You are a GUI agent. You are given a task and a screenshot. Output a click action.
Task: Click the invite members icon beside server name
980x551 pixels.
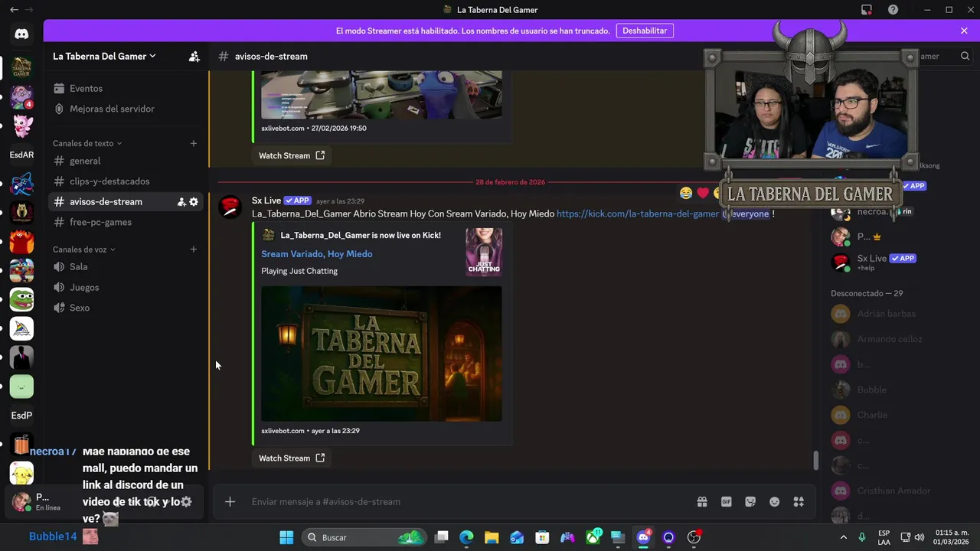pos(194,56)
